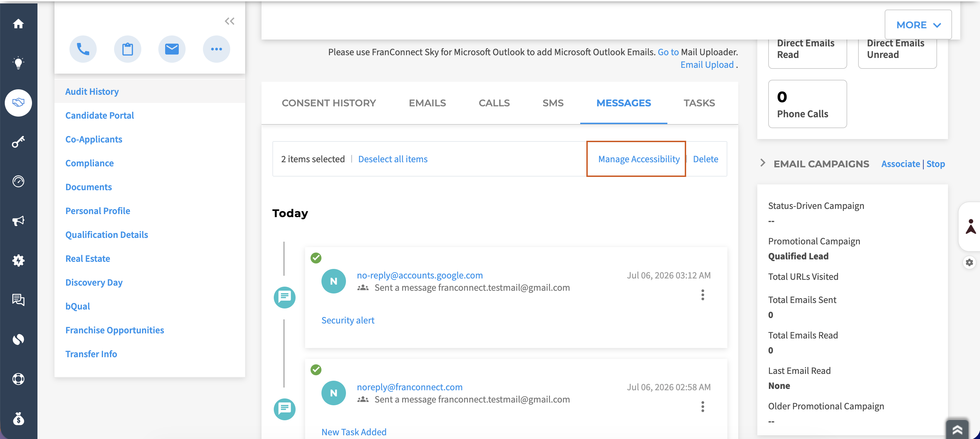Click the clipboard task quick-action icon
The width and height of the screenshot is (980, 439).
point(127,49)
